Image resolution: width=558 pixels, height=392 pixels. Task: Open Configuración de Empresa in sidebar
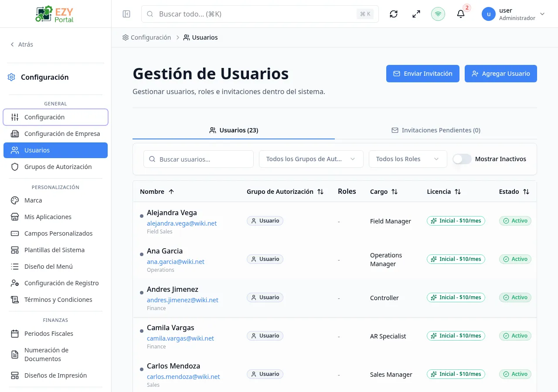tap(55, 134)
